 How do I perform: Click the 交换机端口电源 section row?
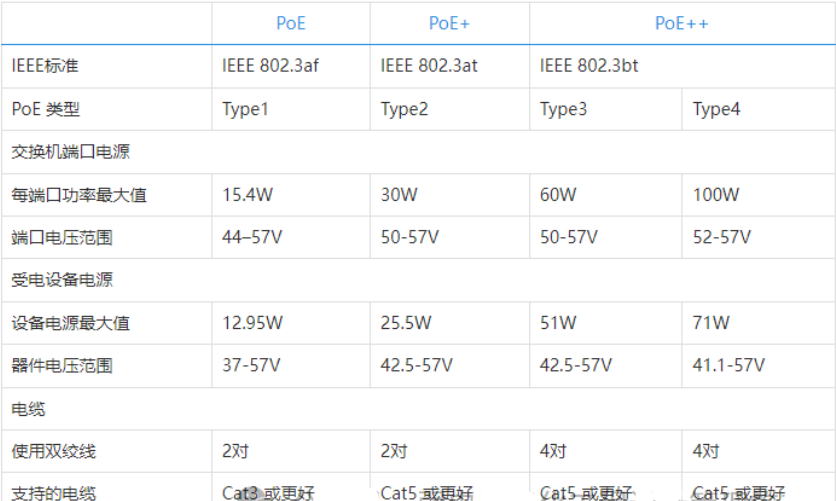70,152
